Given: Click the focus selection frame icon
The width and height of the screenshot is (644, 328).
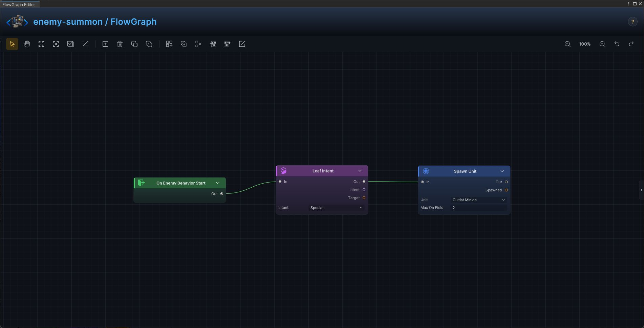Looking at the screenshot, I should [x=56, y=44].
